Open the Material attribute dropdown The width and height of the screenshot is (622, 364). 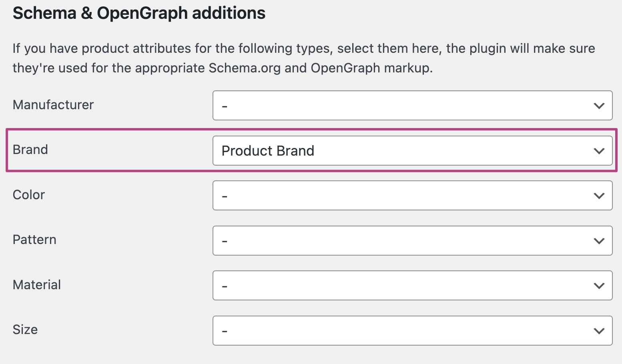pos(412,286)
